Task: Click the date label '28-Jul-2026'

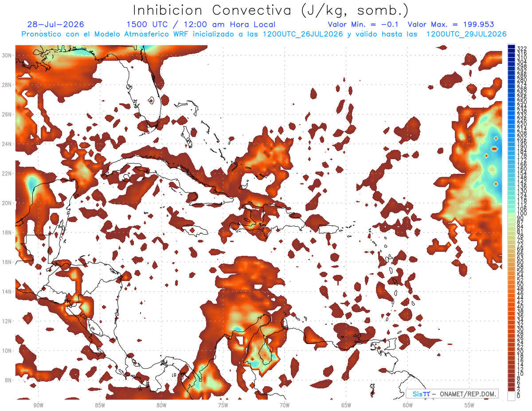Action: (x=55, y=24)
